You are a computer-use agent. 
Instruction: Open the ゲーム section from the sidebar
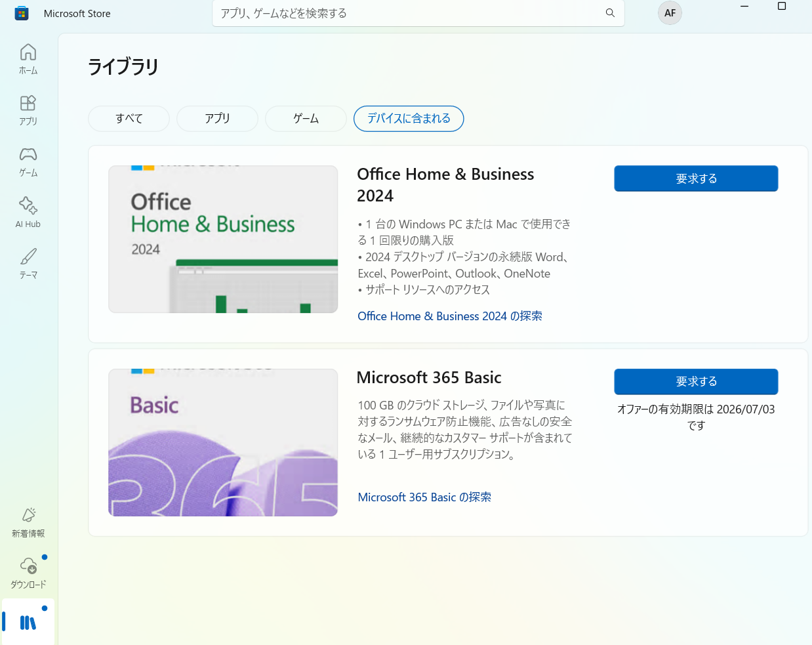[28, 161]
